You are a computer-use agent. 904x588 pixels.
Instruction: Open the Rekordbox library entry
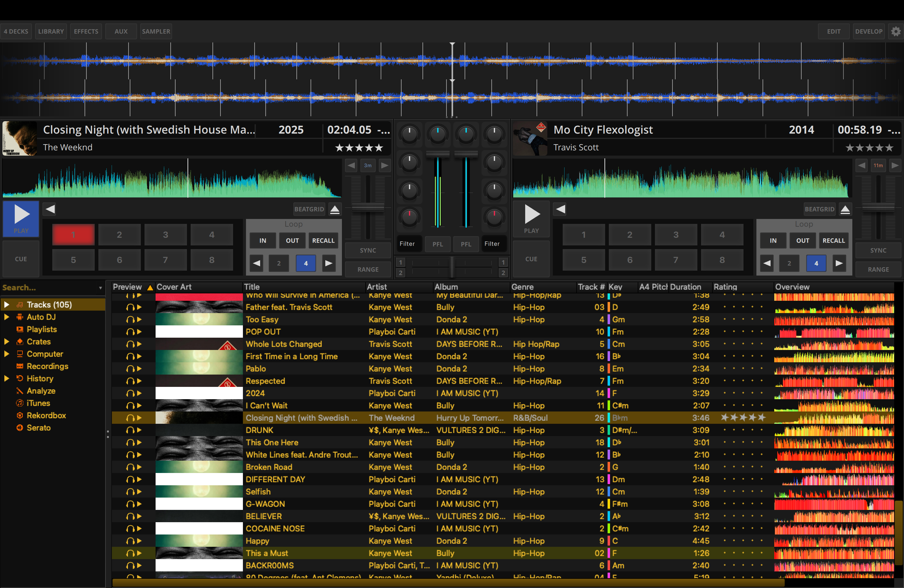[x=46, y=415]
